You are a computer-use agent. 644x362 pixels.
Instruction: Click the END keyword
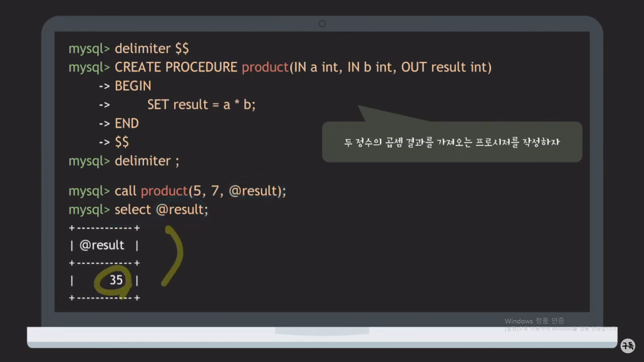tap(126, 124)
